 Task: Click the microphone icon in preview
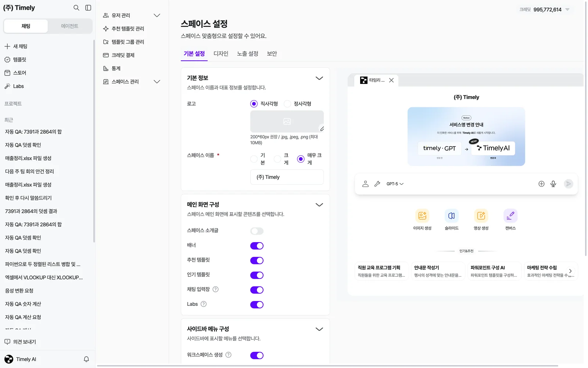(x=553, y=184)
